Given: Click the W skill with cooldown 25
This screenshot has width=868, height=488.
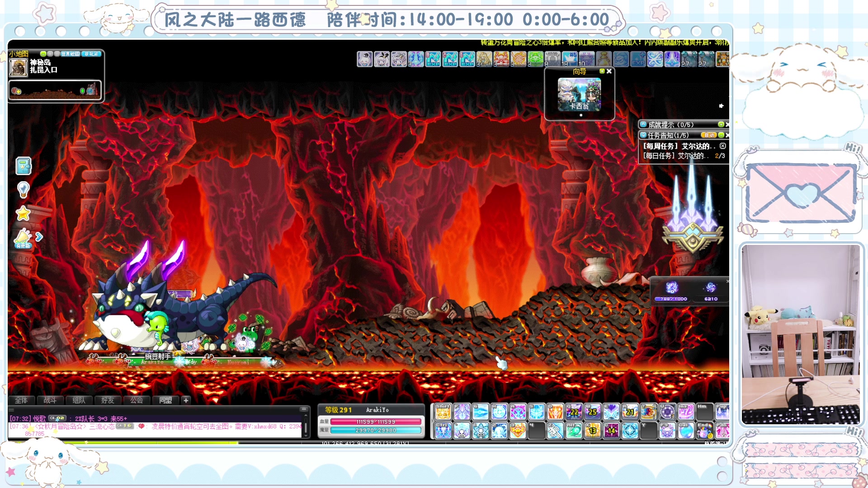Looking at the screenshot, I should [x=593, y=412].
